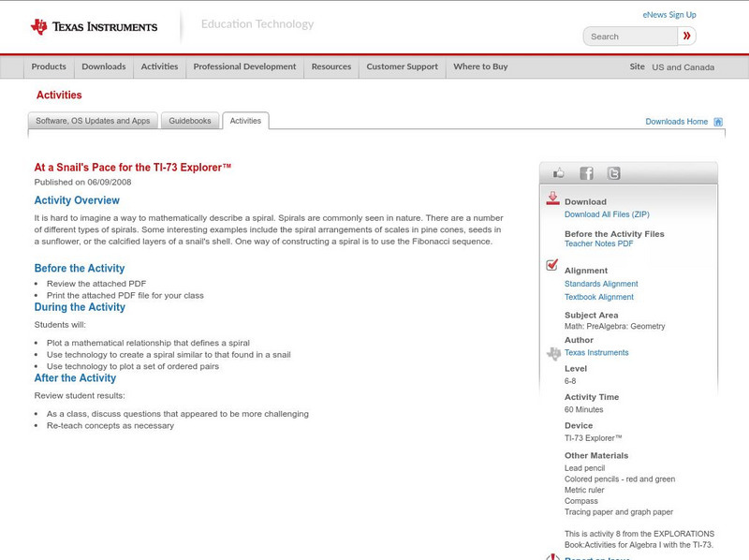The image size is (749, 560).
Task: Click 'Review student results:' line
Action: (x=80, y=396)
